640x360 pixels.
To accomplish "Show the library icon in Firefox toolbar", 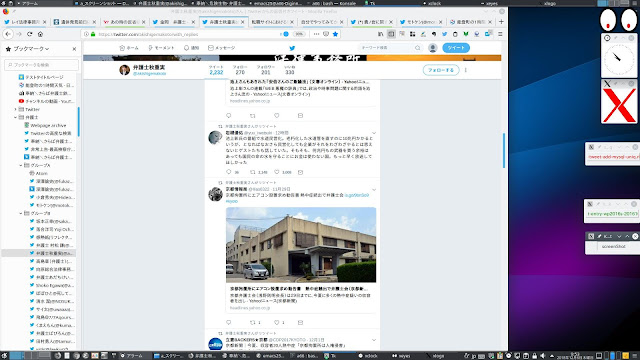I will click(380, 34).
